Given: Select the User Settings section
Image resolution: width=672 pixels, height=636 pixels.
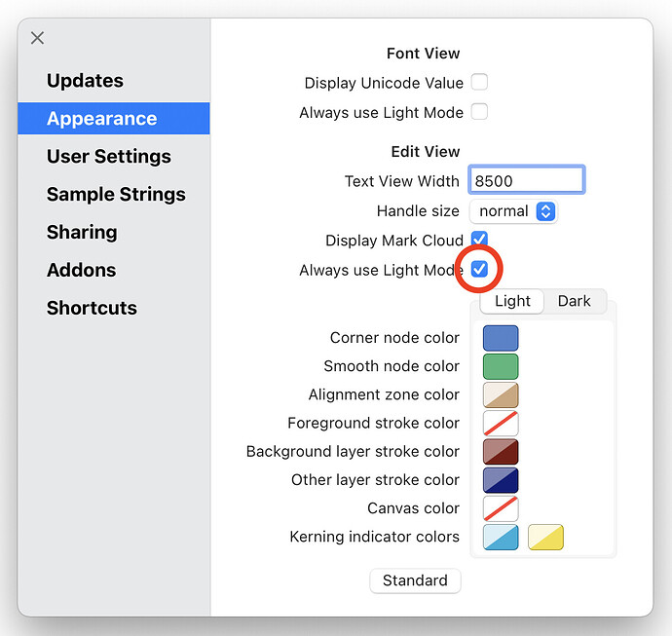Looking at the screenshot, I should pyautogui.click(x=108, y=157).
